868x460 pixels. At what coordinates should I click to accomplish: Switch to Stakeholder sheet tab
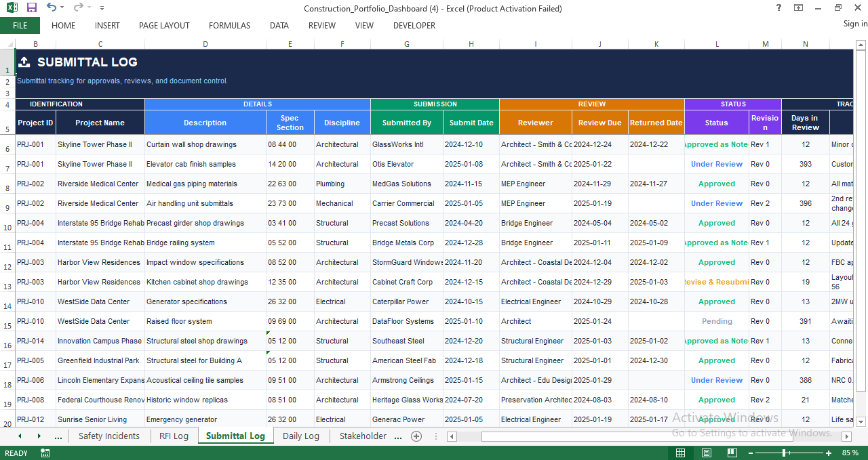pos(363,436)
